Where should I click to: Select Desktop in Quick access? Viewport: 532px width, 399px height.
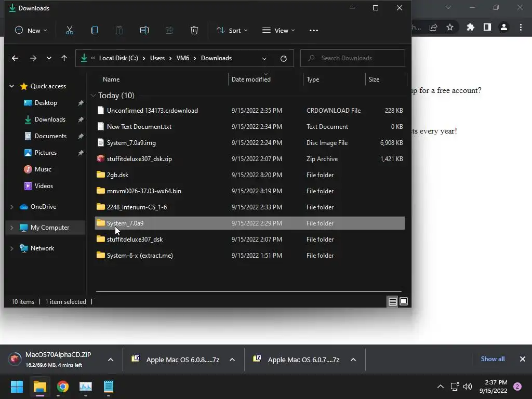point(46,103)
